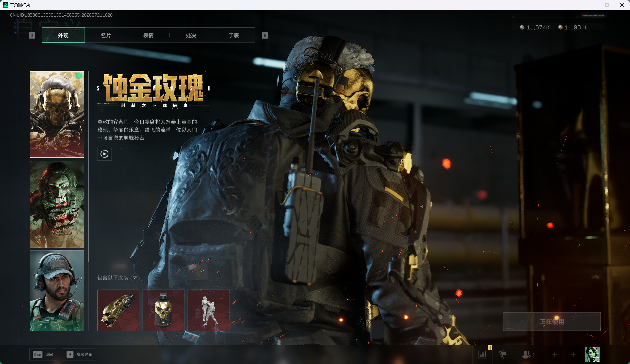Open the player avatar level 60
The image size is (630, 364).
(x=593, y=355)
